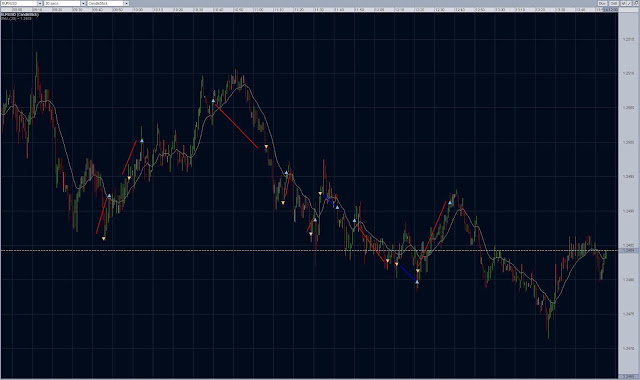The height and width of the screenshot is (380, 640).
Task: Click the Buy button
Action: pyautogui.click(x=602, y=3)
